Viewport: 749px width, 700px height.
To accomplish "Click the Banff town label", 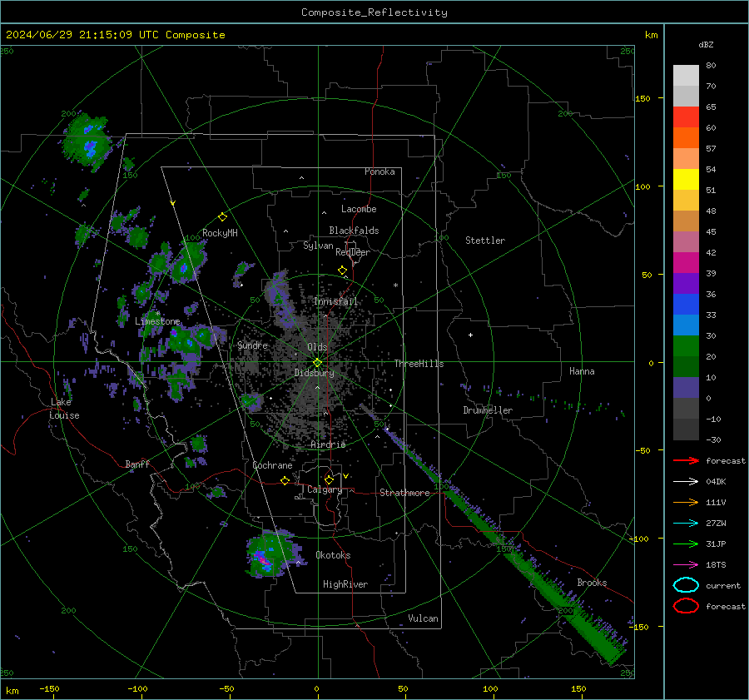I will [137, 464].
